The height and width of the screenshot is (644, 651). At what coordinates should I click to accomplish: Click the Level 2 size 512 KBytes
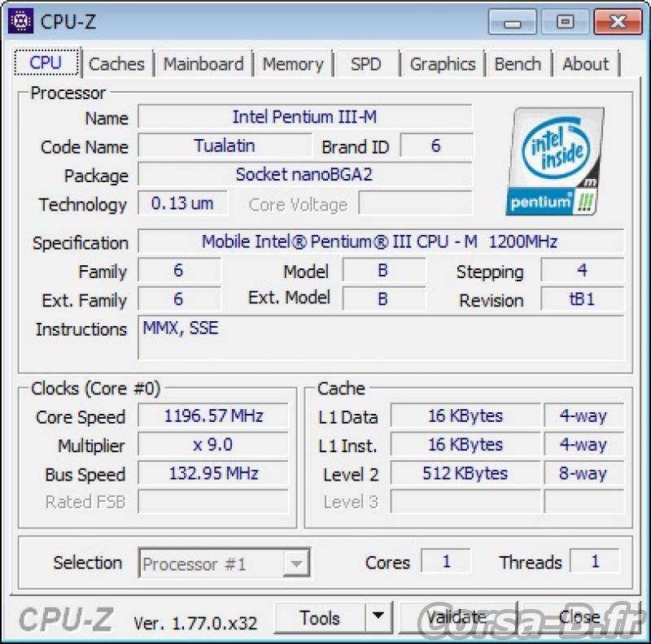(x=465, y=473)
